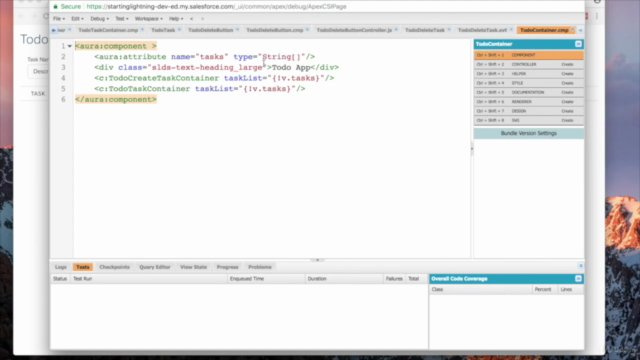Sort tests by Total column
The image size is (640, 360).
[416, 279]
